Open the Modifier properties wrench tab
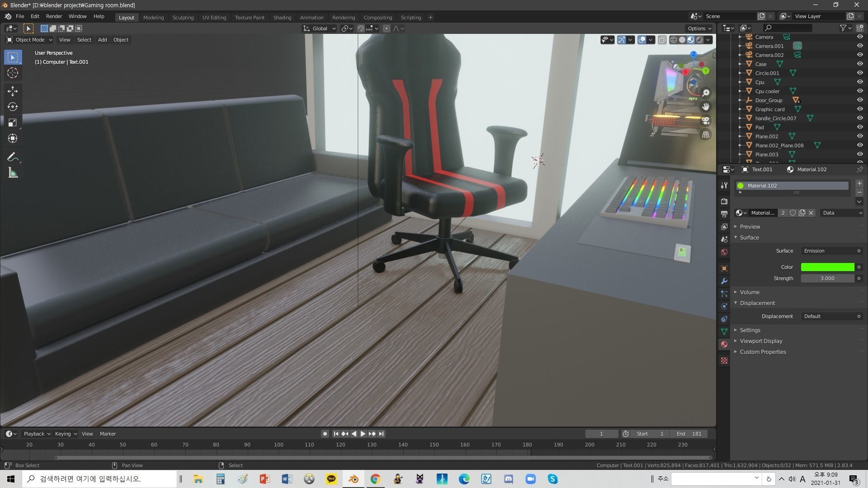 [x=724, y=281]
